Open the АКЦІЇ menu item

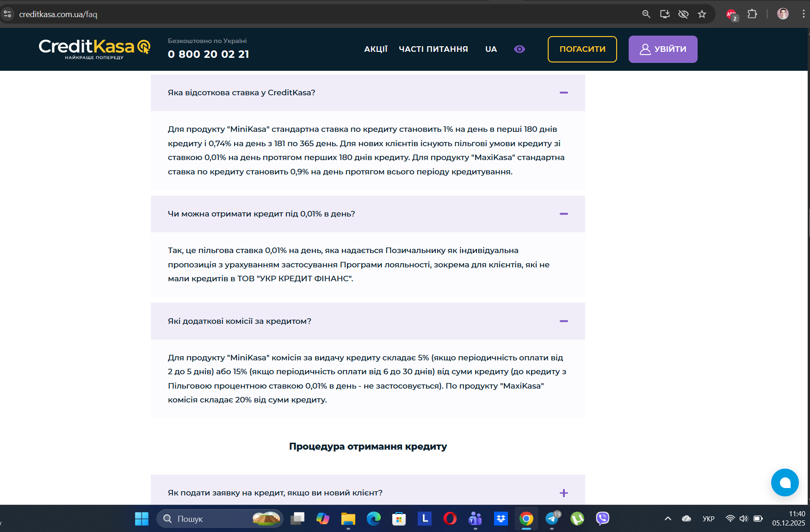pos(376,49)
